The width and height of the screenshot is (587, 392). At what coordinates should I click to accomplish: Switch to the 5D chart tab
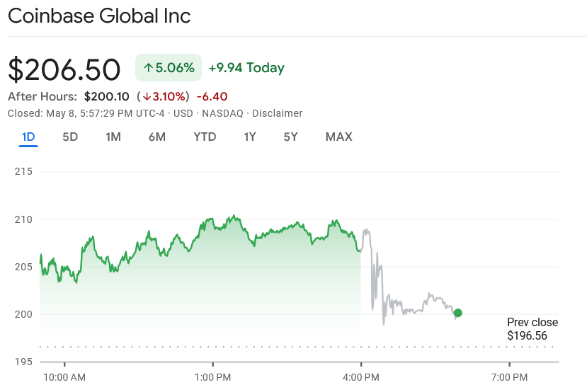click(70, 137)
